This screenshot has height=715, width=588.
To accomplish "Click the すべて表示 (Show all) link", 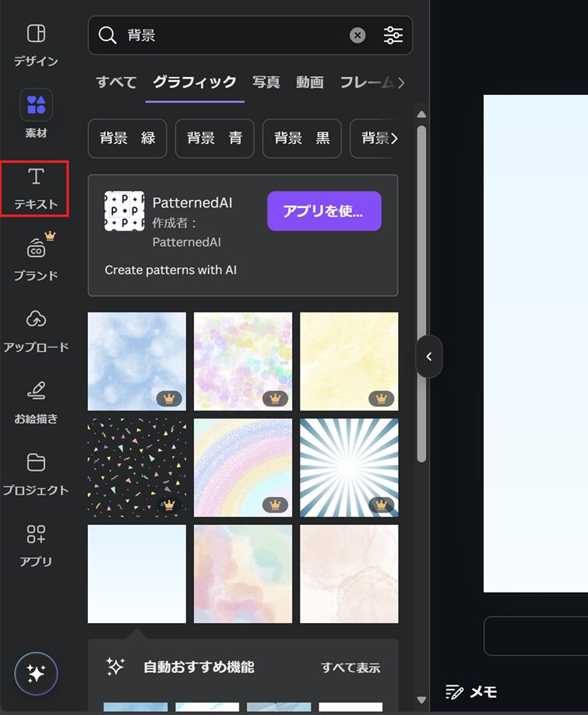I will (350, 667).
